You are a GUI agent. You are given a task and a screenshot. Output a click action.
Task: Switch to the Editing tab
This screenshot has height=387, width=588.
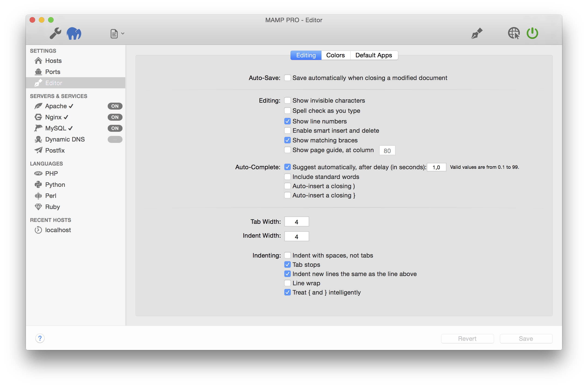306,55
